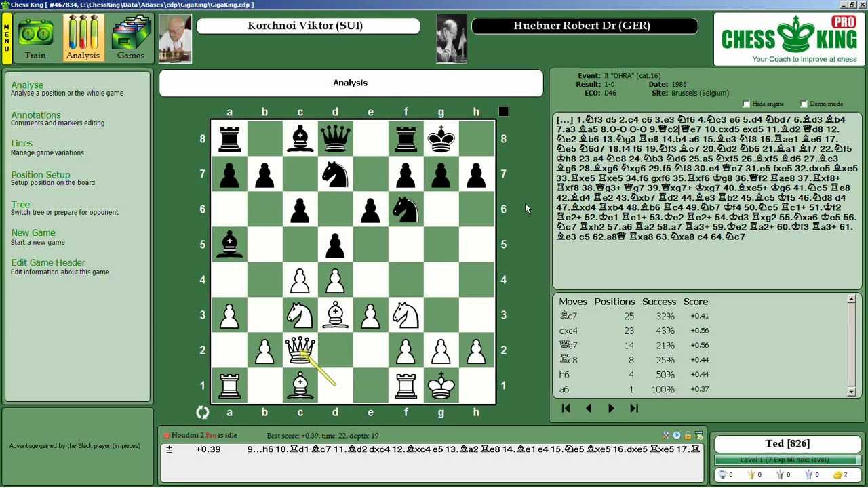The width and height of the screenshot is (868, 488).
Task: Click black queen on d8
Action: (x=335, y=138)
